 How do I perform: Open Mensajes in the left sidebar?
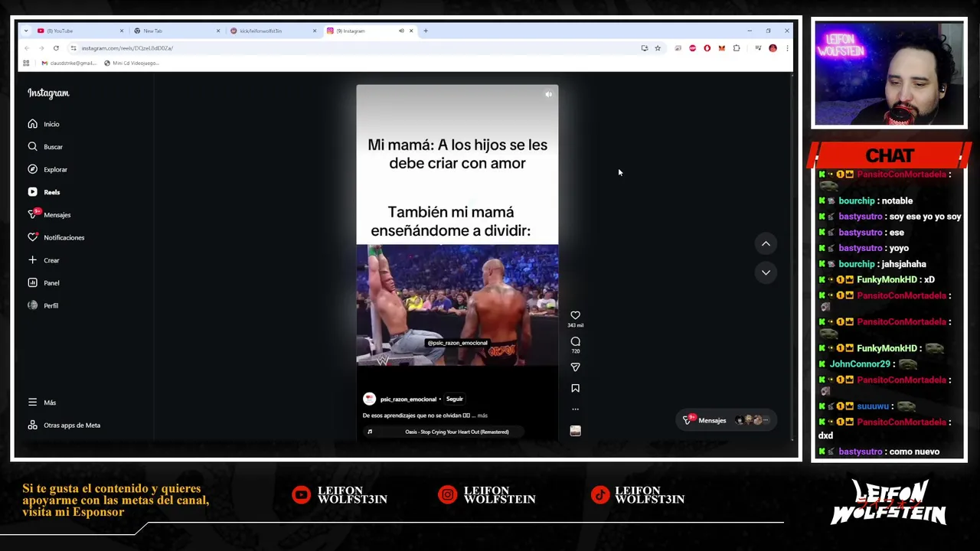coord(49,215)
